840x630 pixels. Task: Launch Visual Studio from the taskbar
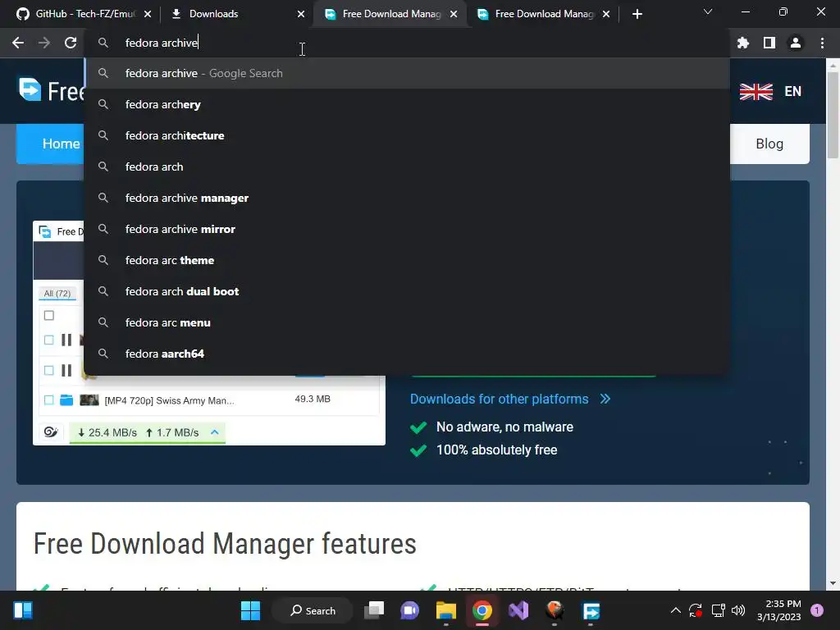pyautogui.click(x=518, y=610)
